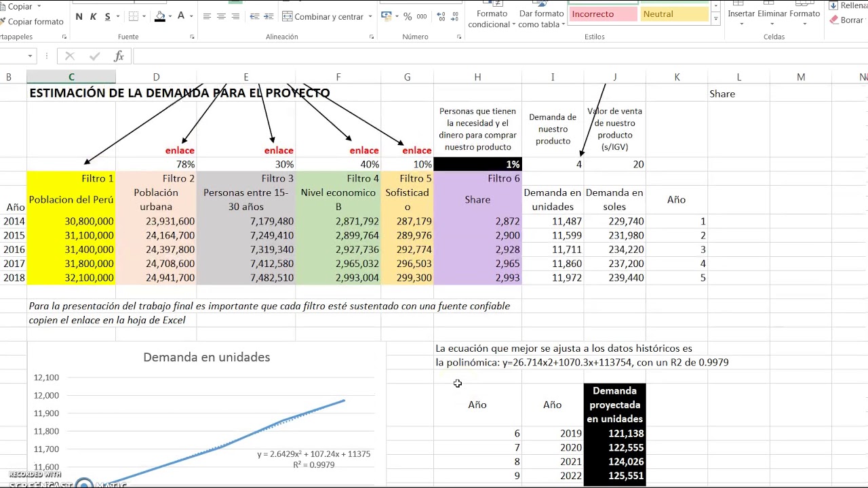Open underline style dropdown arrow
Image resolution: width=868 pixels, height=488 pixels.
[117, 16]
